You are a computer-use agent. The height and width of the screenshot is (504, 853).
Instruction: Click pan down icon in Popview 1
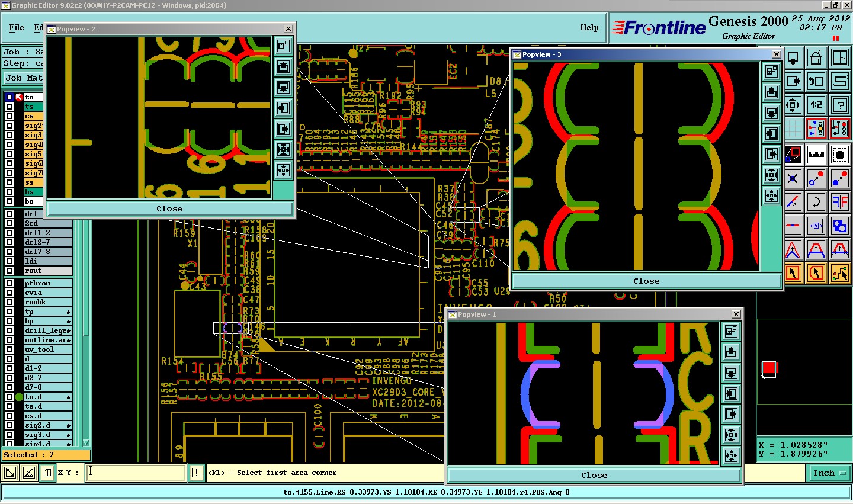pos(732,373)
